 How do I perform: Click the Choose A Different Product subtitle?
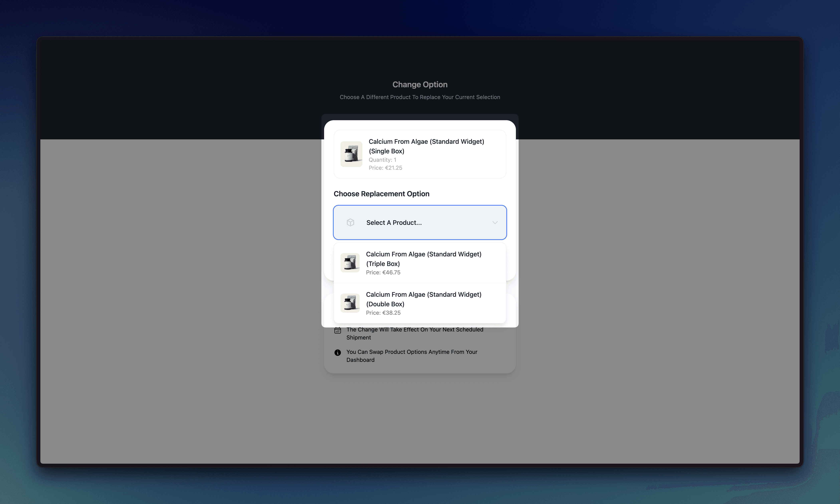(420, 97)
